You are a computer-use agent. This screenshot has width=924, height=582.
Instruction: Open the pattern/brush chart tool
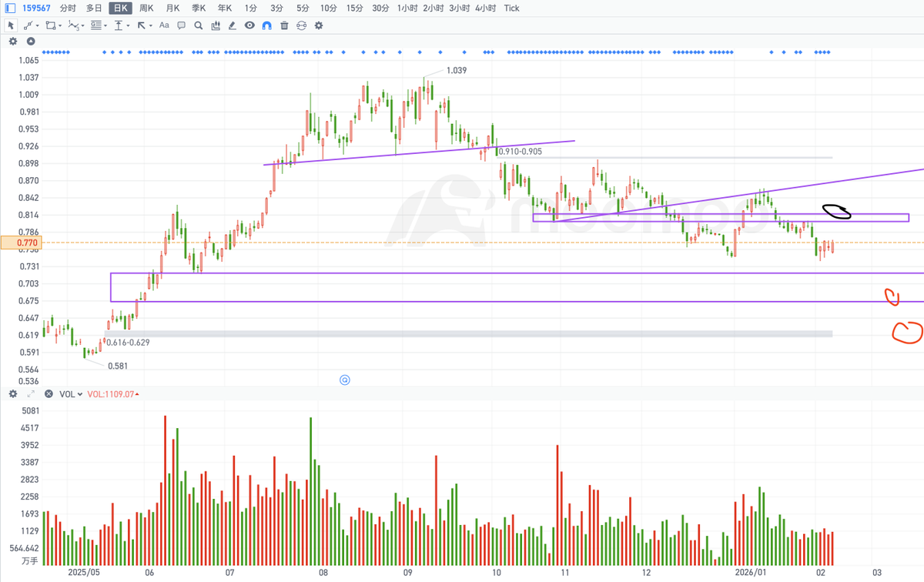pos(216,25)
